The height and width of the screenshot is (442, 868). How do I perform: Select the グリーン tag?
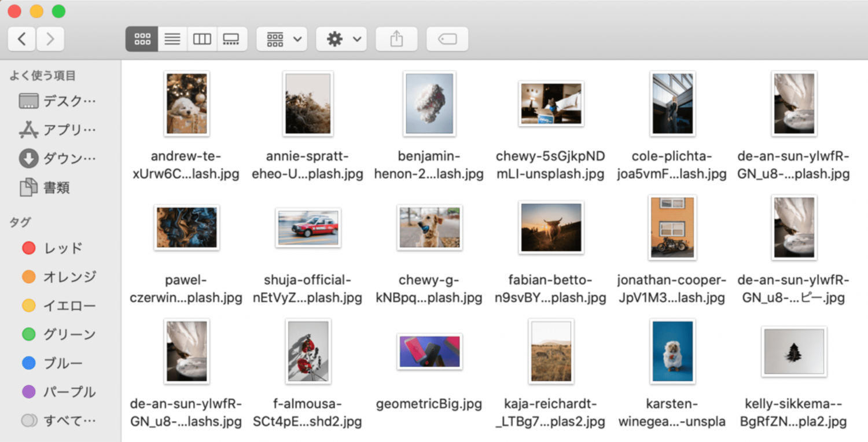point(59,334)
